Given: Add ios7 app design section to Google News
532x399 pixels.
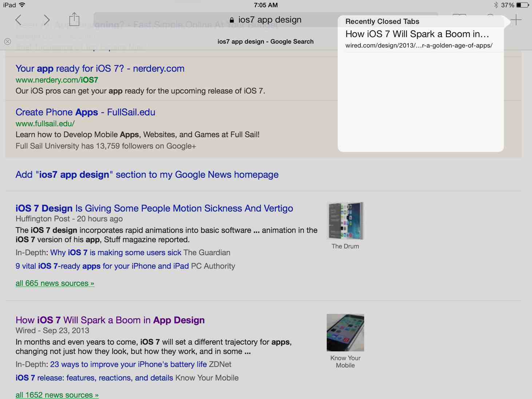Looking at the screenshot, I should (147, 175).
